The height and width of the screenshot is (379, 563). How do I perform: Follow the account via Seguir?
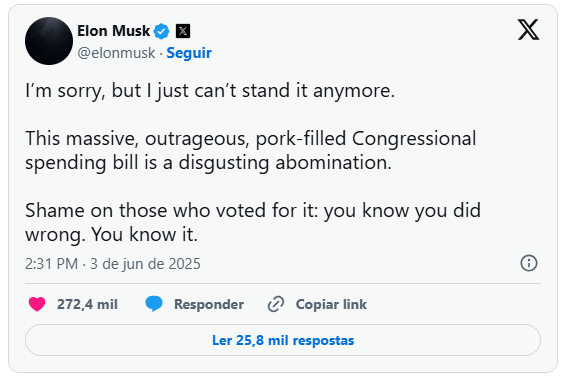coord(189,53)
